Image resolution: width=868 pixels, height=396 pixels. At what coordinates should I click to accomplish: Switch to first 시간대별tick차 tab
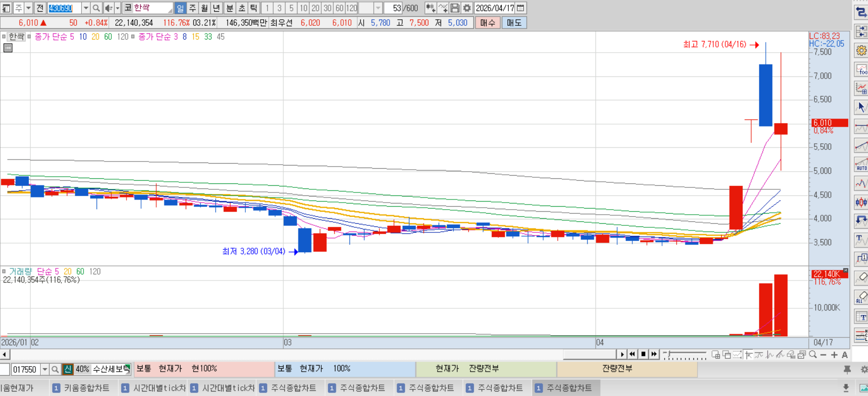[154, 388]
